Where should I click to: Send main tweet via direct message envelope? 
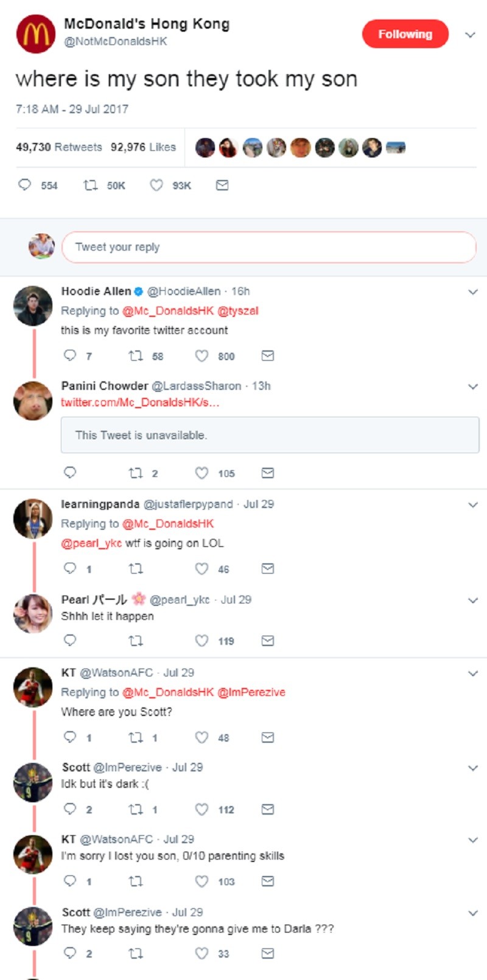coord(222,185)
